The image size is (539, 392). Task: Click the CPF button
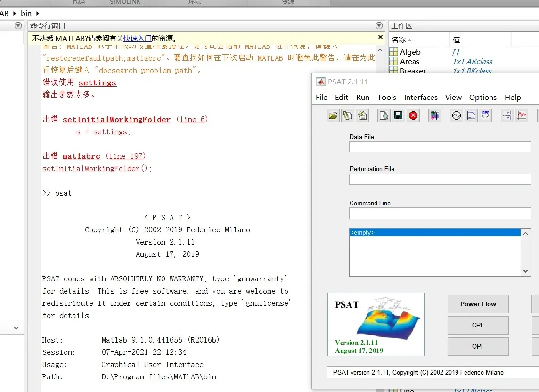coord(478,325)
